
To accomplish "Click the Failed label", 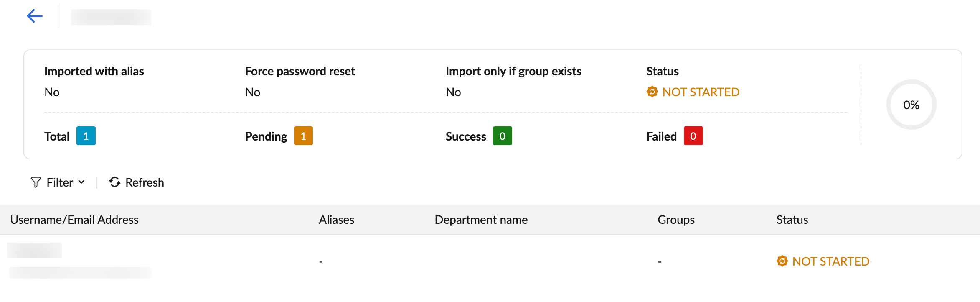I will (x=662, y=136).
